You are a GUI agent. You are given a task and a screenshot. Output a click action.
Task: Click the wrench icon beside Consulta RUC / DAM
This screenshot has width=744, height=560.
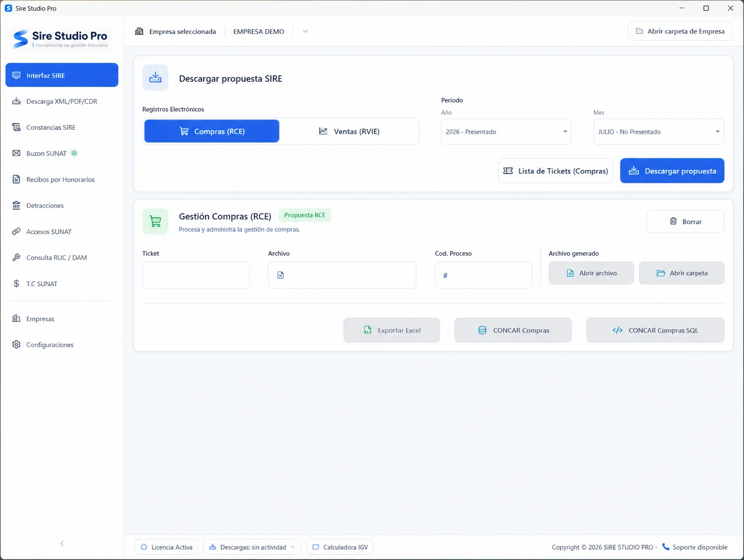point(16,257)
